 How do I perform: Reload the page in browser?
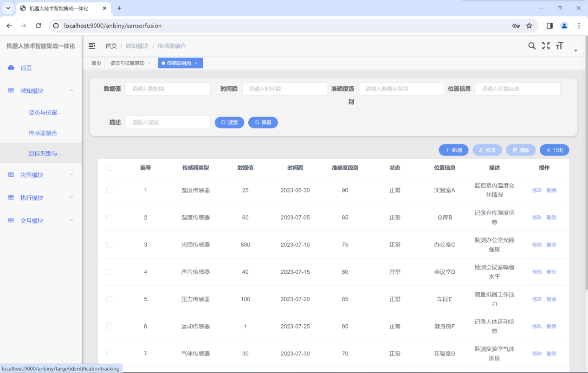[39, 26]
